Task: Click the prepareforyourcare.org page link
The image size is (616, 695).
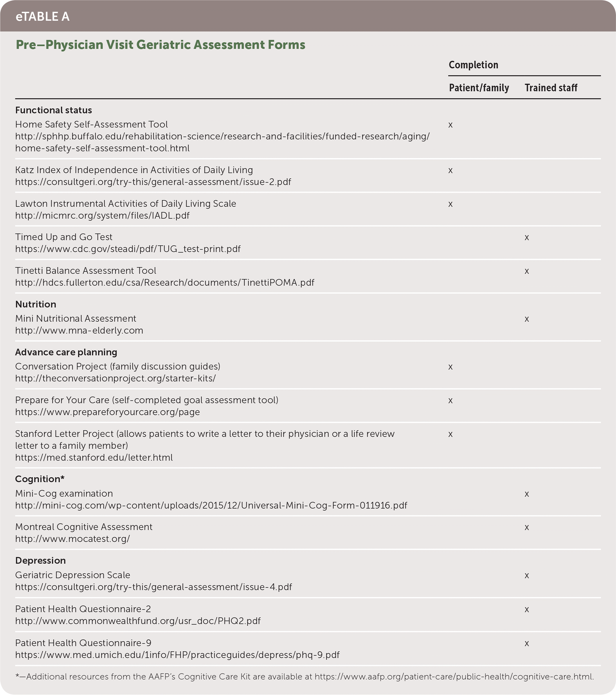Action: (107, 412)
